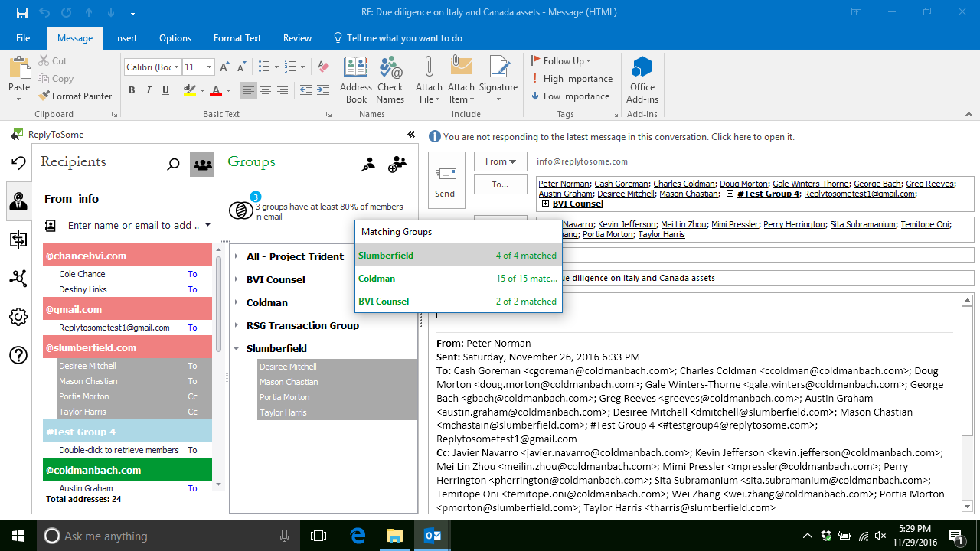
Task: Open the font size dropdown
Action: click(x=208, y=67)
